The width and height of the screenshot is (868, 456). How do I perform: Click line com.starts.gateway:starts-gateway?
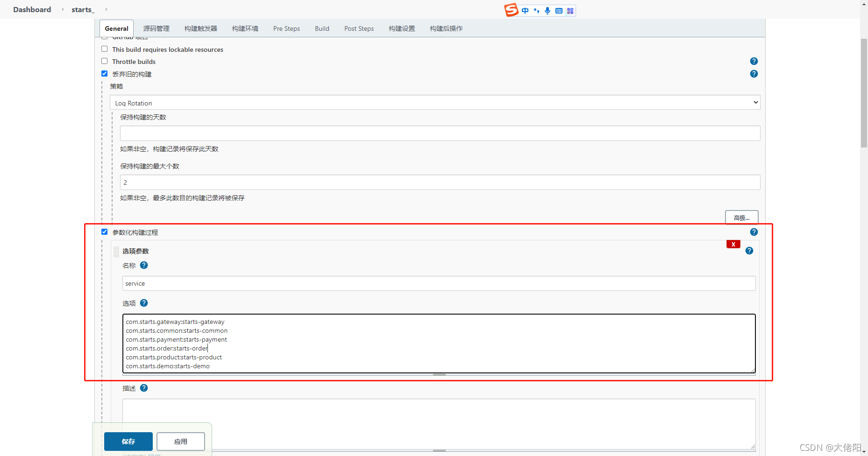click(175, 322)
